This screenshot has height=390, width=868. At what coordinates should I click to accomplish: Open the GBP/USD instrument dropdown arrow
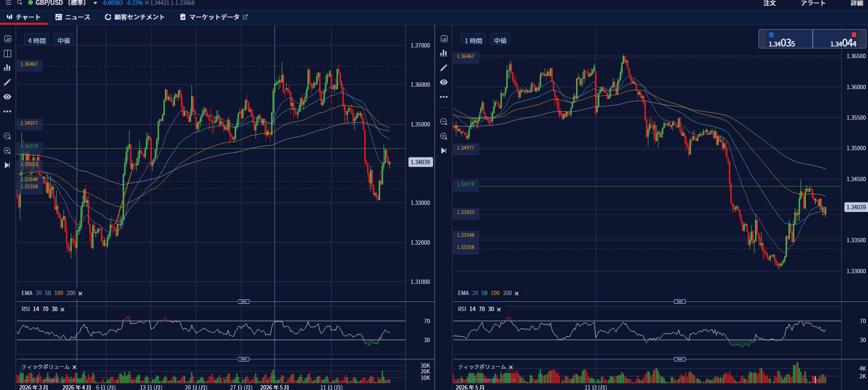[x=95, y=3]
